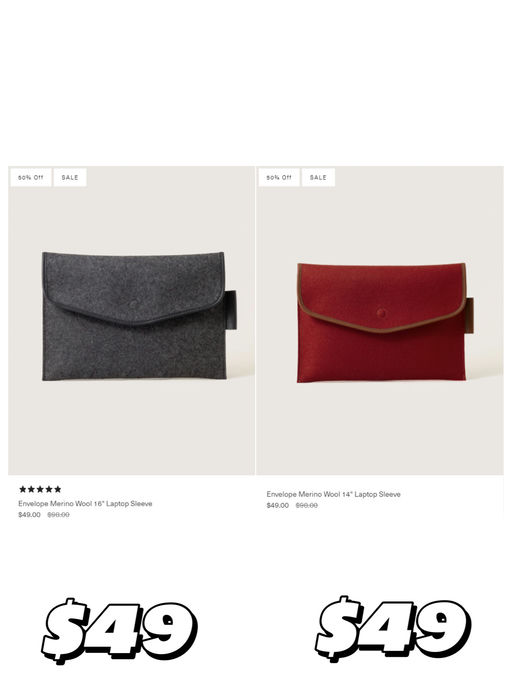This screenshot has width=512, height=683.
Task: Click the snap button on red sleeve
Action: pyautogui.click(x=381, y=313)
